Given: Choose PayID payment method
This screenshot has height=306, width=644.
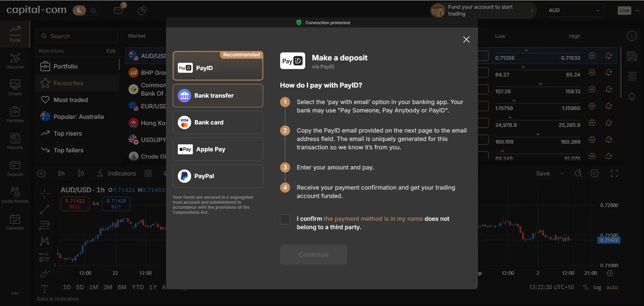Looking at the screenshot, I should tap(218, 66).
